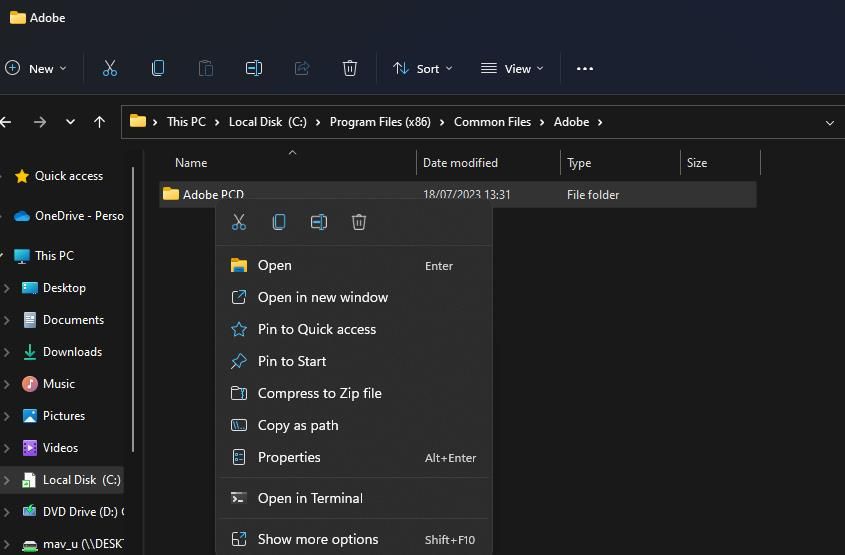Open the Sort dropdown menu

[422, 68]
